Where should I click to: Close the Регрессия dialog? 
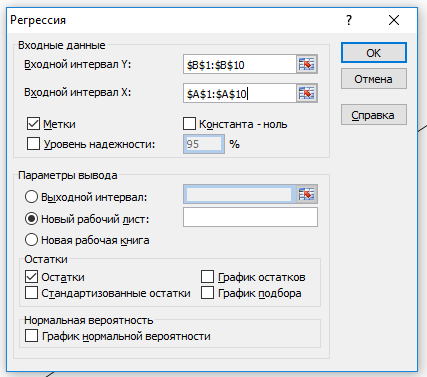coord(394,20)
